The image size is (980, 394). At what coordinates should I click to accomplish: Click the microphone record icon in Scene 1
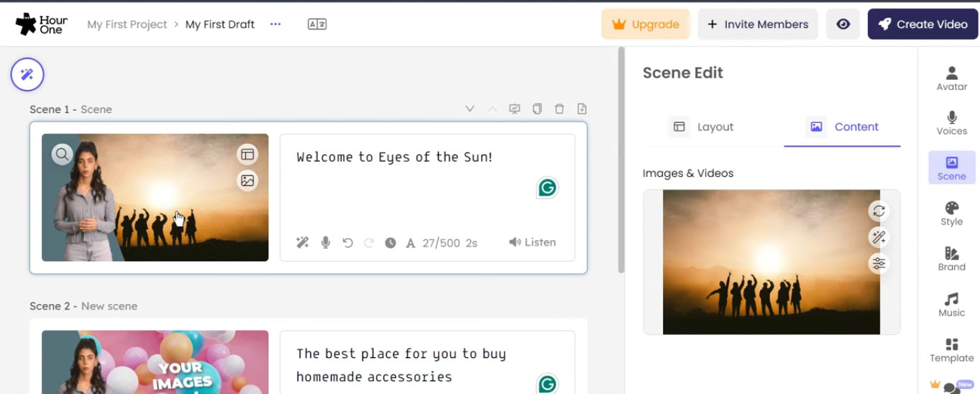326,243
